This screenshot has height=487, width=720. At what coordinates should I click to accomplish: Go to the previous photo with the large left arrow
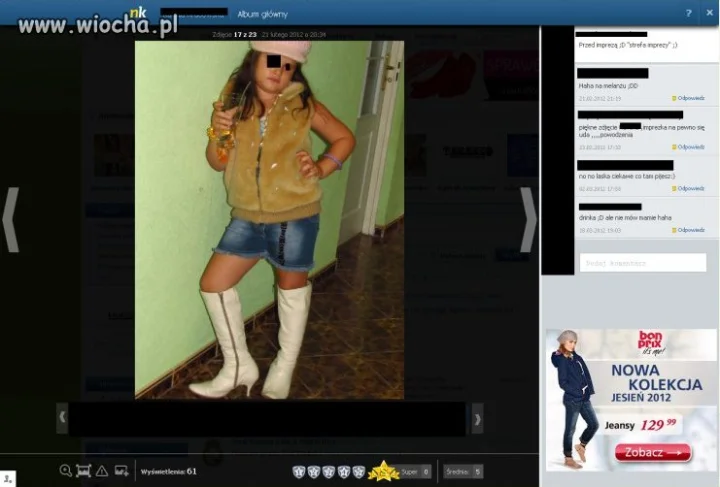tap(11, 219)
